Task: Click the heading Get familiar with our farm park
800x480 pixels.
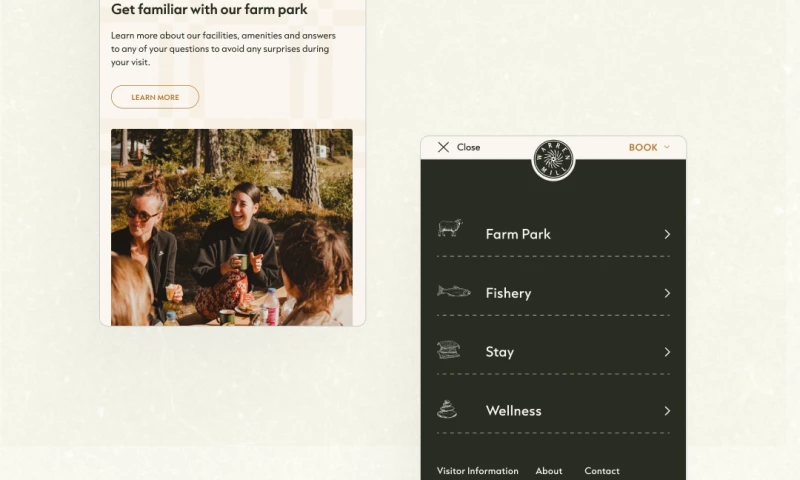Action: [x=209, y=9]
